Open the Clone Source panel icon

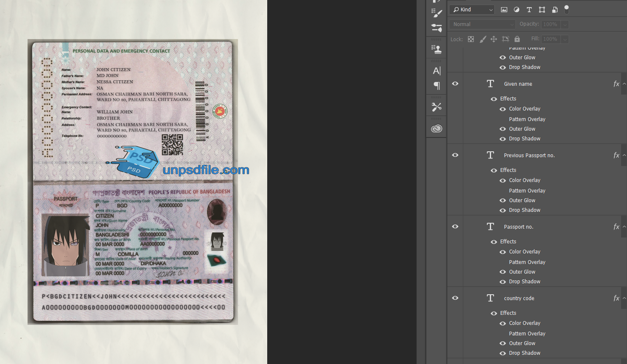pyautogui.click(x=437, y=49)
